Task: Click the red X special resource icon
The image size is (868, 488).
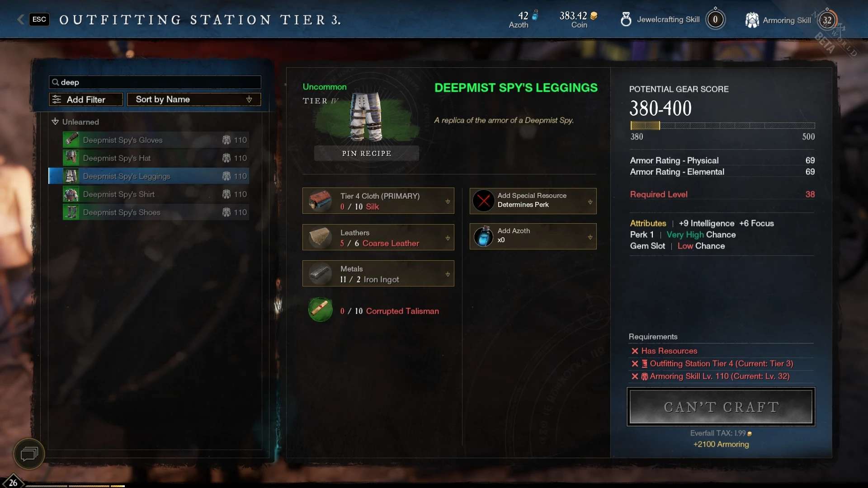Action: point(483,201)
